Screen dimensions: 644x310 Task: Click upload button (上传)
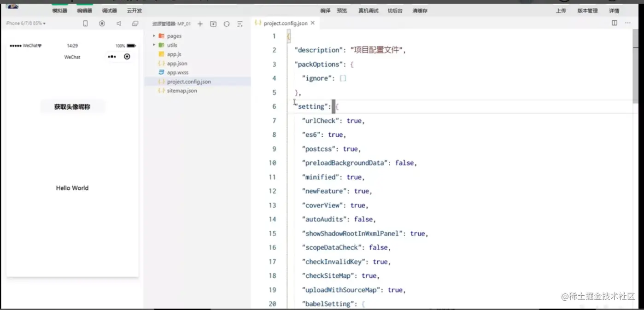coord(561,11)
